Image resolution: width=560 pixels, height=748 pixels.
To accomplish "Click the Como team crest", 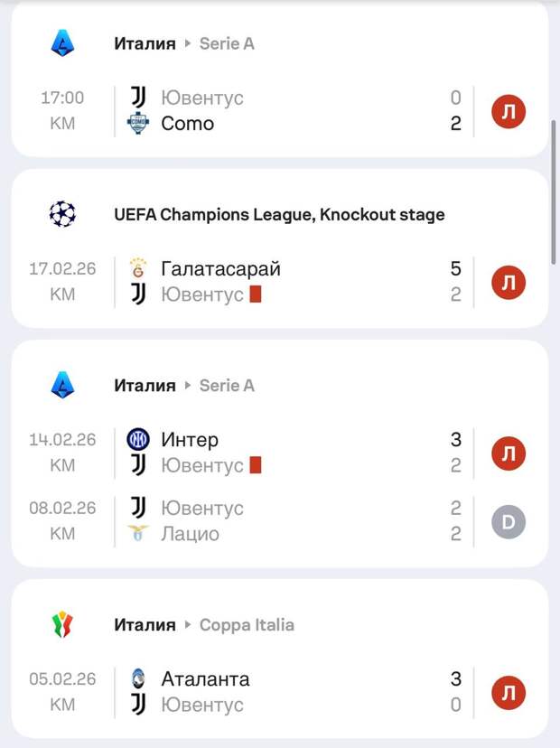I will click(138, 124).
